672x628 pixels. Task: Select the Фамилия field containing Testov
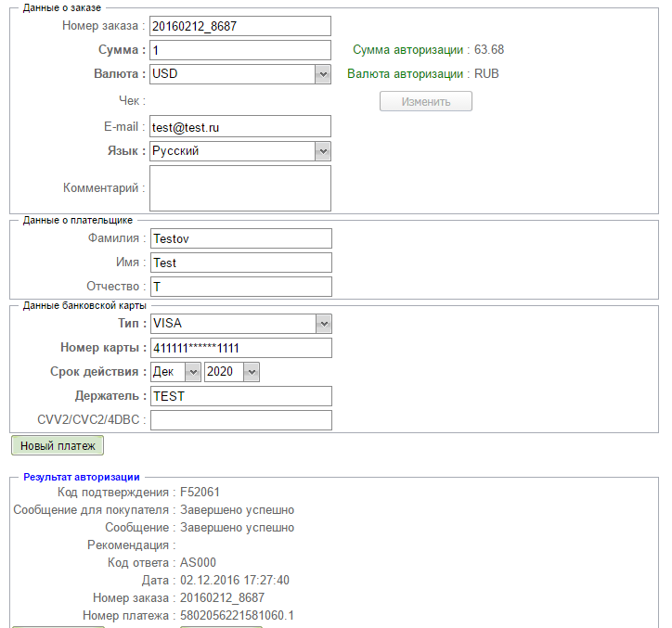tap(239, 238)
